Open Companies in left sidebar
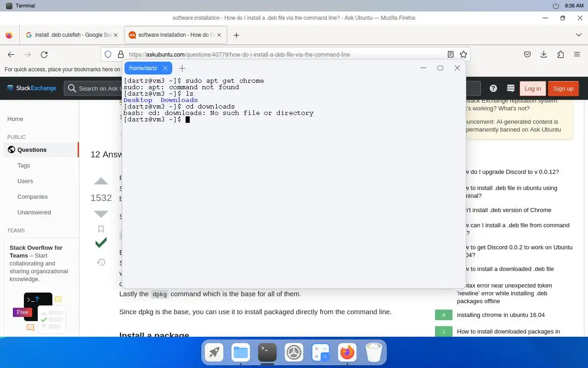 click(x=32, y=196)
